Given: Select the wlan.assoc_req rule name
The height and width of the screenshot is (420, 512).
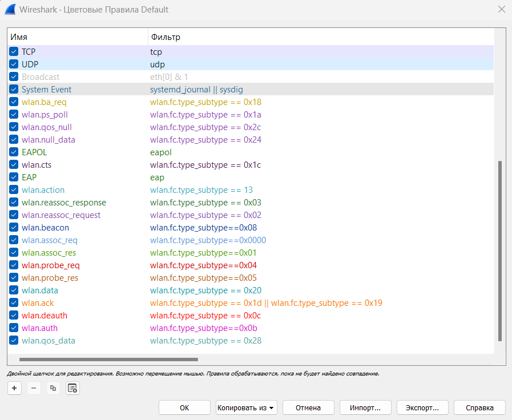Looking at the screenshot, I should point(50,240).
